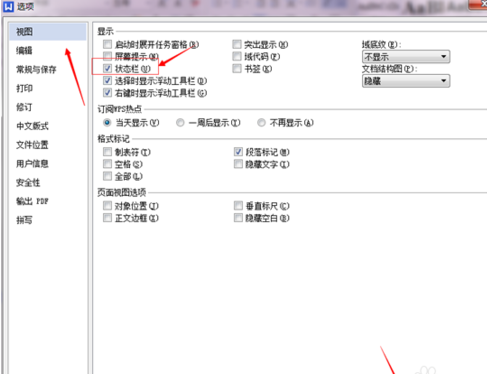Click the WPS Writer icon in title bar
Viewport: 487px width, 374px height.
[x=8, y=6]
